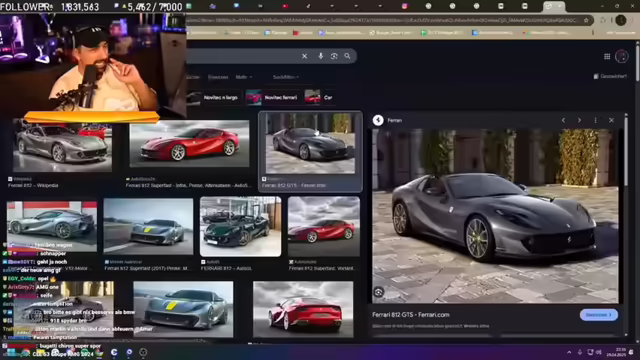Show hidden system tray icons
This screenshot has height=360, width=640.
coord(569,352)
